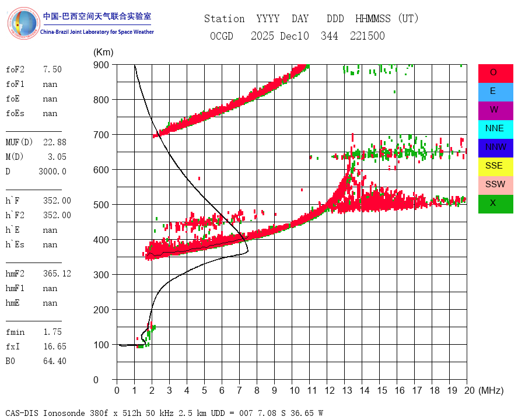Click the 20 MHz x-axis tick label
Image resolution: width=525 pixels, height=420 pixels.
click(x=470, y=390)
